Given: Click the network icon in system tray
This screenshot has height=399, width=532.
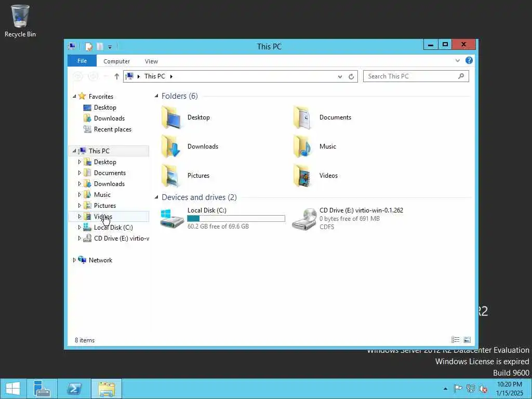Looking at the screenshot, I should [x=471, y=389].
